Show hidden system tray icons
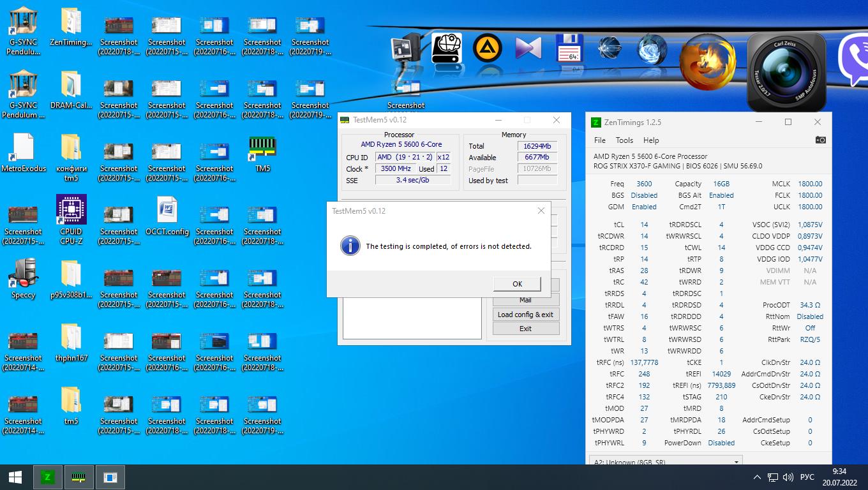The image size is (868, 490). tap(757, 477)
